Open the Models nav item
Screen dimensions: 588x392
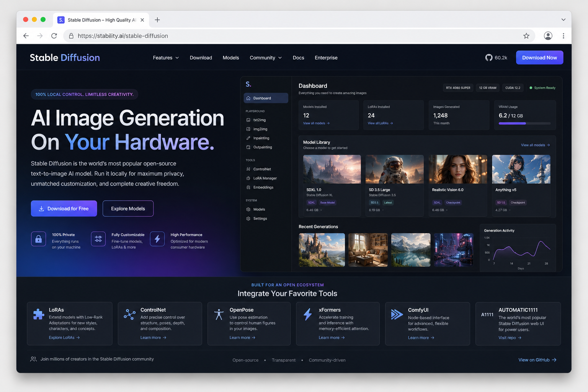click(231, 58)
